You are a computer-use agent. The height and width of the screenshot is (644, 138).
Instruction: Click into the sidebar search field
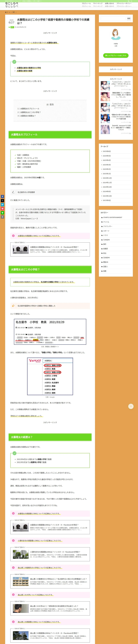pyautogui.click(x=113, y=18)
